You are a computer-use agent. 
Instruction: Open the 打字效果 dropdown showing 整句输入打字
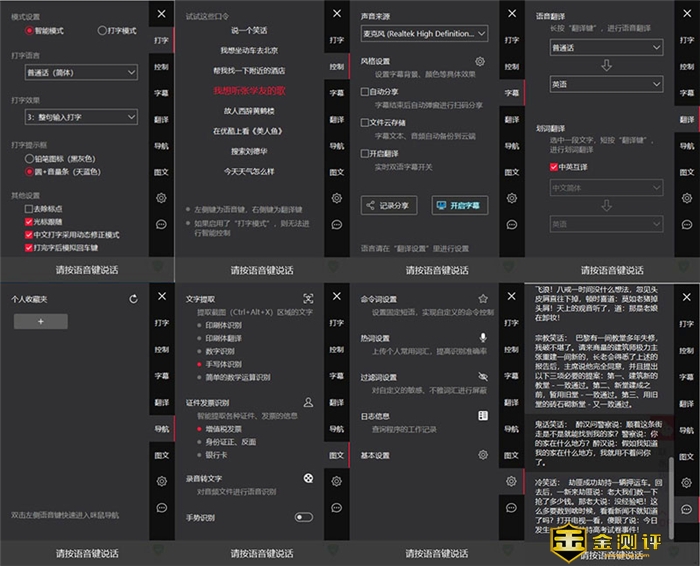(x=75, y=117)
